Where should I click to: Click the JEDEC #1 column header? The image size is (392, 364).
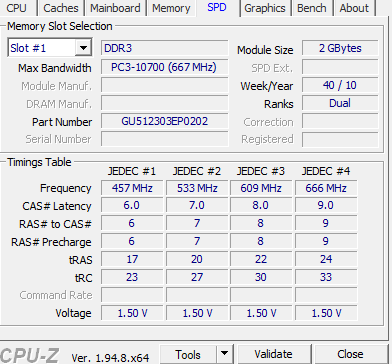click(x=131, y=171)
